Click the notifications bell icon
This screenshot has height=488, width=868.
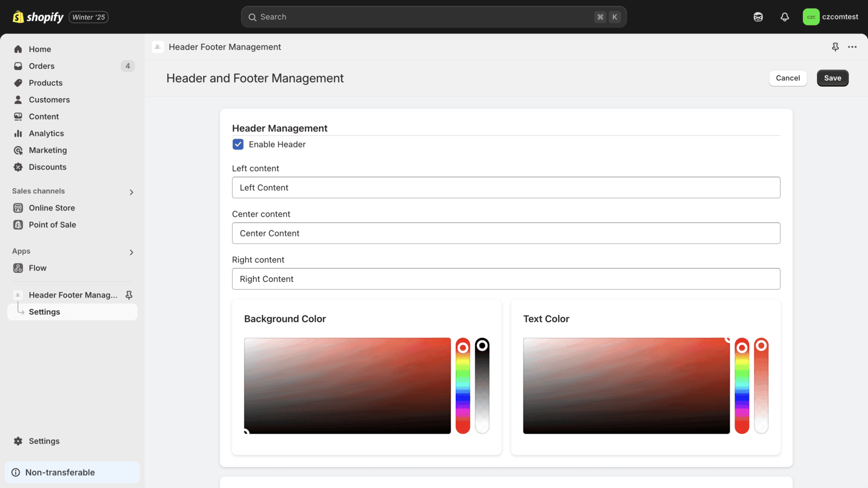(784, 17)
